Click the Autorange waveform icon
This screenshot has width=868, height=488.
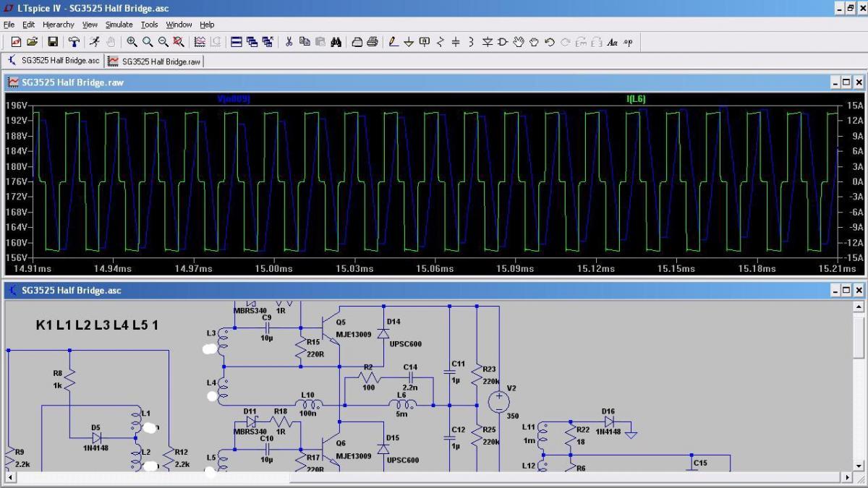click(x=200, y=42)
